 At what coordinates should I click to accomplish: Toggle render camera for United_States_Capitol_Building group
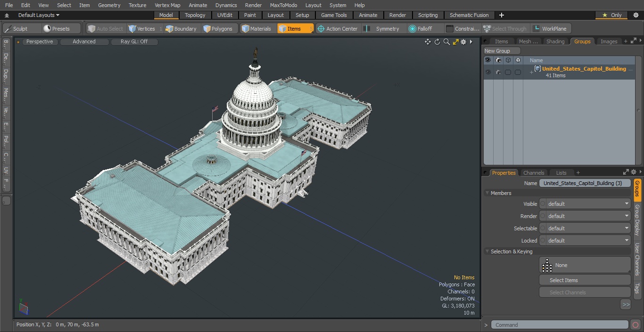(x=498, y=72)
